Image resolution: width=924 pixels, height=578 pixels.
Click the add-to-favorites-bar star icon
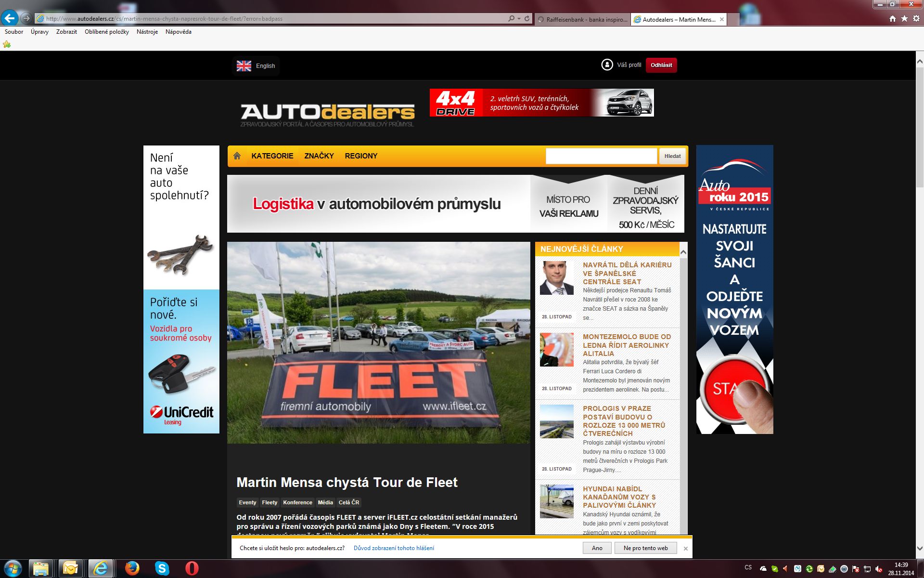7,44
